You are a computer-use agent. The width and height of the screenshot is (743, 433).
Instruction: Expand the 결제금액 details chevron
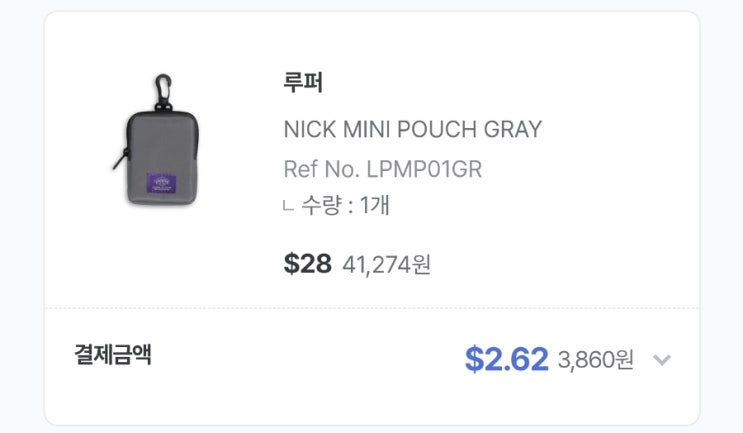661,360
